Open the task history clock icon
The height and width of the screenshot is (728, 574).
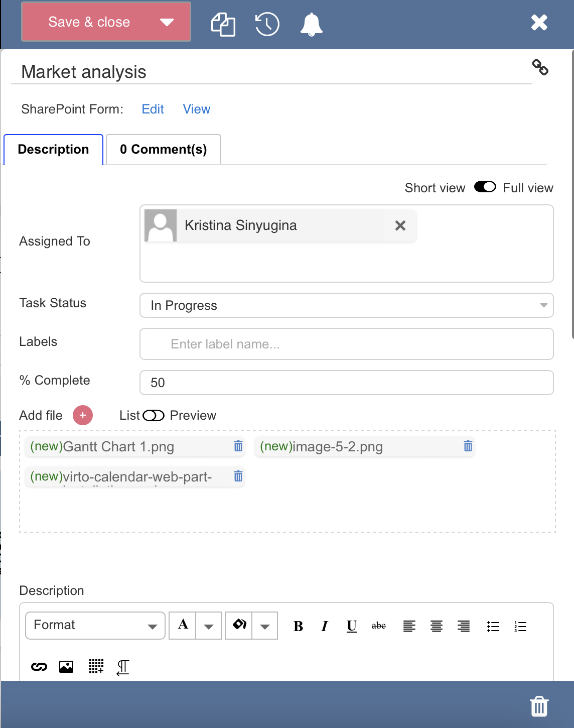pos(267,24)
